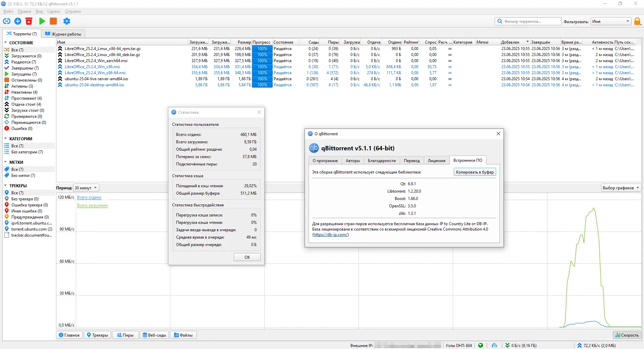Open the Сервис menu
This screenshot has width=644, height=349.
tap(54, 11)
